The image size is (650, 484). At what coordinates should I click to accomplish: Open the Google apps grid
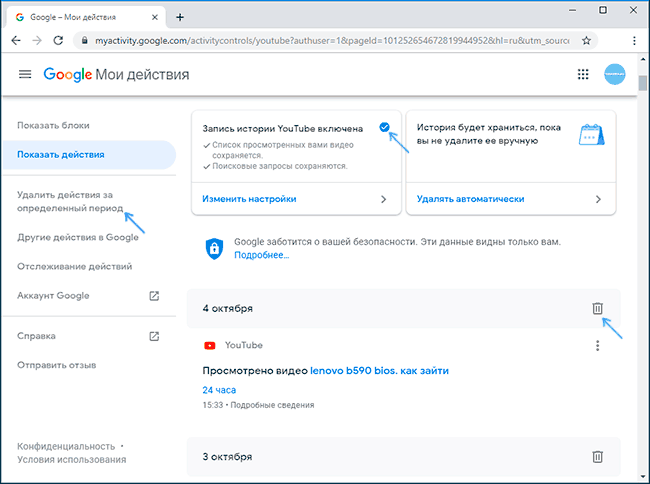click(x=583, y=75)
